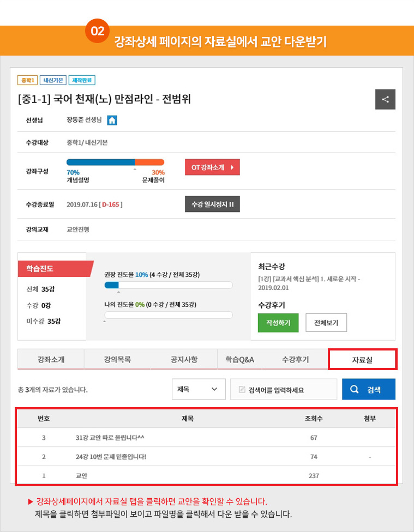Open post '31강 교안 따로 올립니다^^'
Viewport: 414px width, 532px height.
coord(110,438)
